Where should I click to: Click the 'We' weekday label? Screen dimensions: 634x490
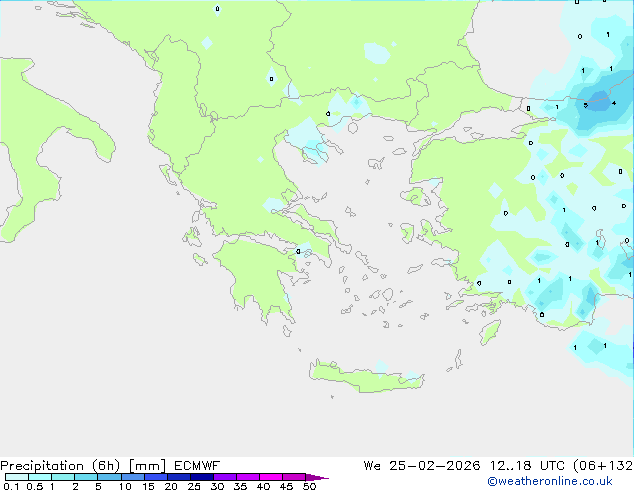(x=372, y=466)
